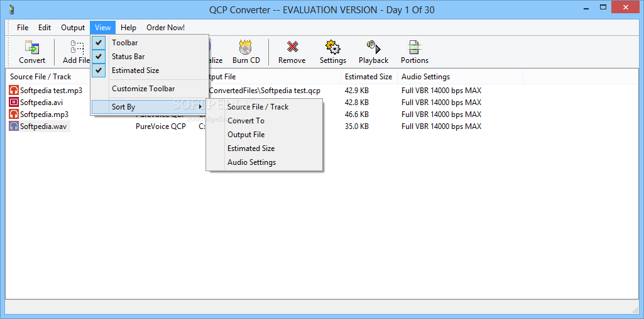Select the Softpedia.mp3 file name

pos(45,115)
